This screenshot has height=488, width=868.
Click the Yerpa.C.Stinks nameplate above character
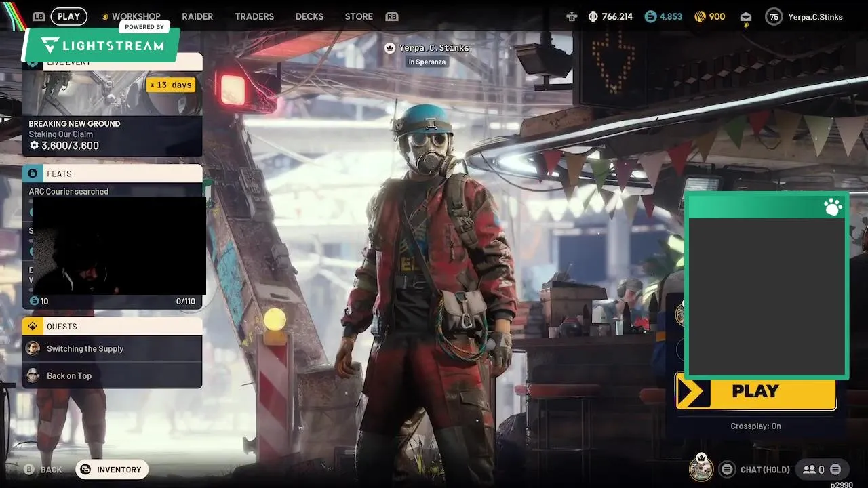point(434,48)
